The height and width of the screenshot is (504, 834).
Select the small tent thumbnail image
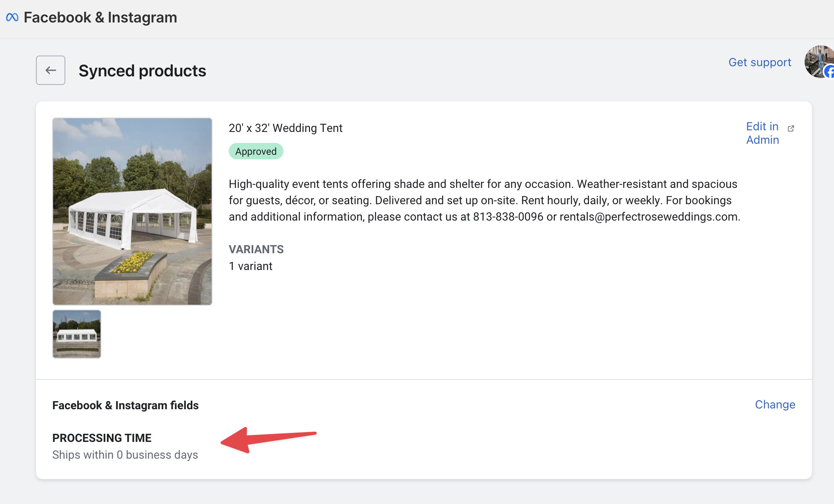tap(77, 334)
